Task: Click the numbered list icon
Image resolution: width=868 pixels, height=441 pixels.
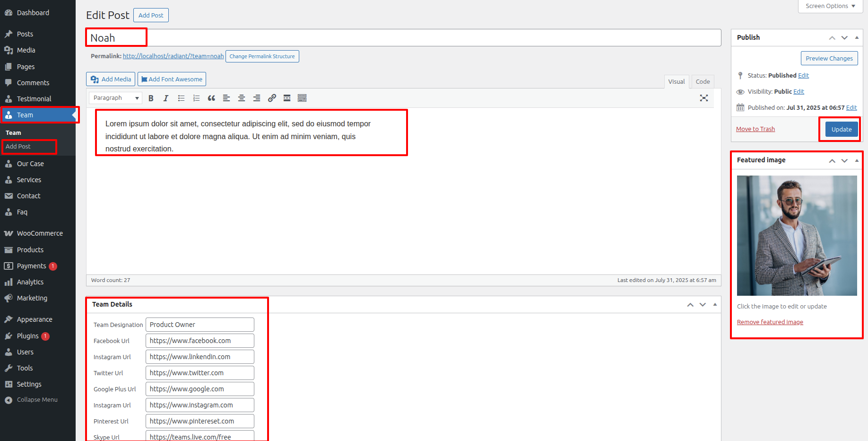Action: point(196,98)
